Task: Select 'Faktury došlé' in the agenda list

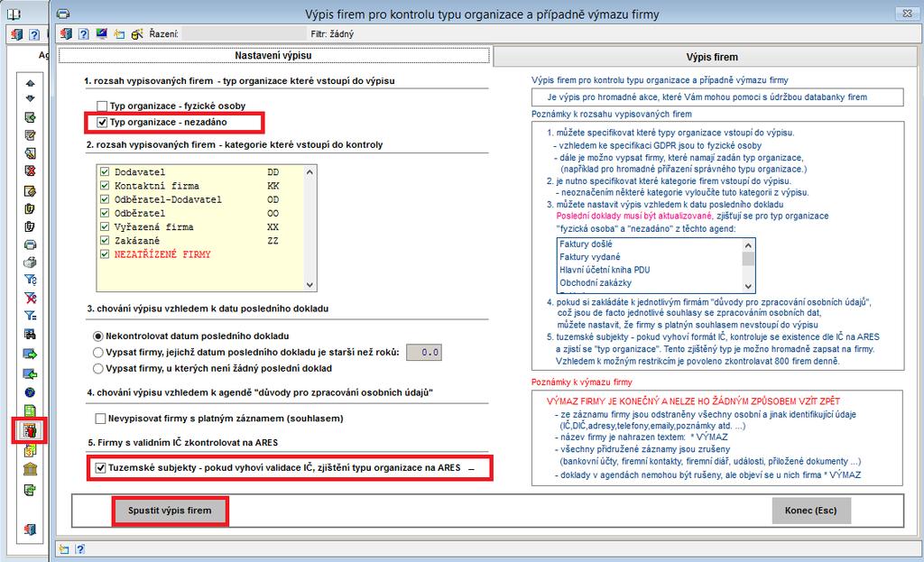Action: click(586, 244)
